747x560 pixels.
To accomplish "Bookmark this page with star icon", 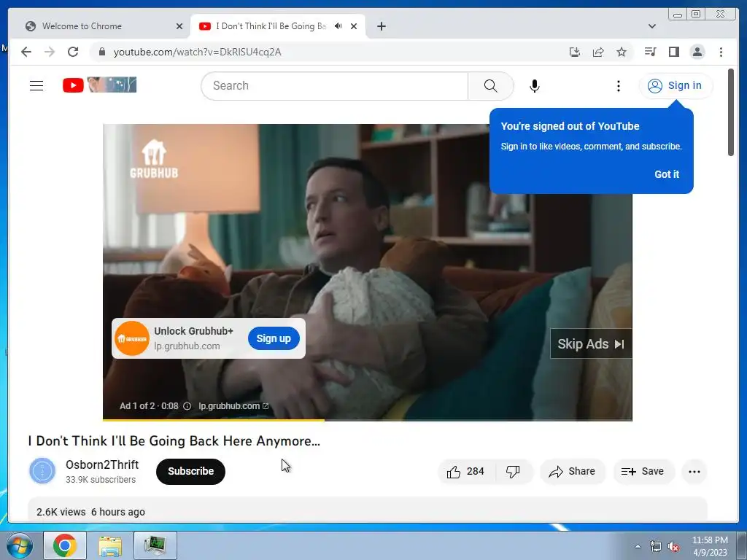I will click(x=622, y=52).
